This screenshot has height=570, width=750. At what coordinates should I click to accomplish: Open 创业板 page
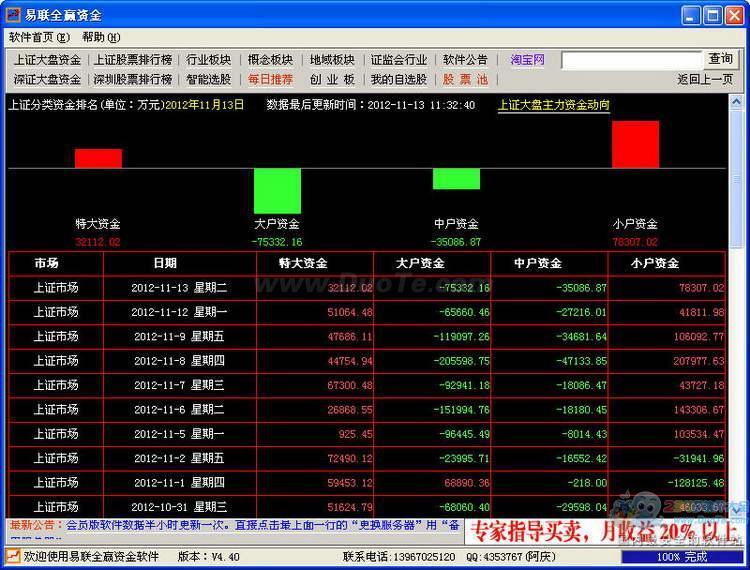coord(332,79)
